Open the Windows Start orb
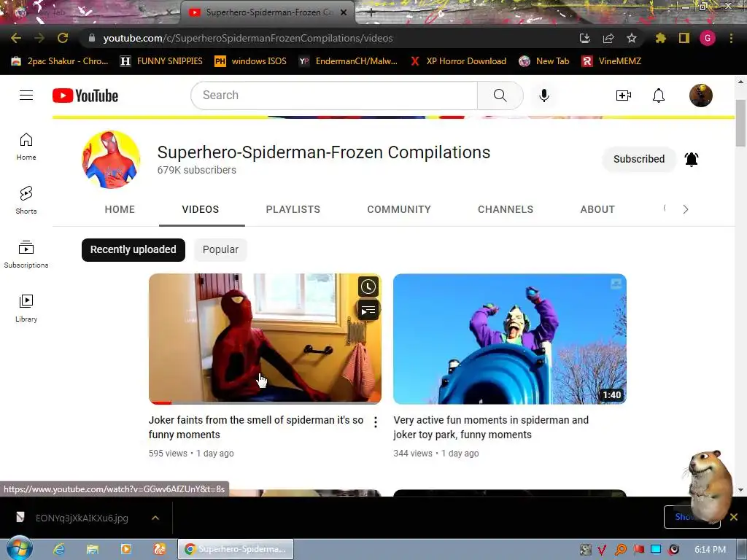747x560 pixels. (19, 548)
